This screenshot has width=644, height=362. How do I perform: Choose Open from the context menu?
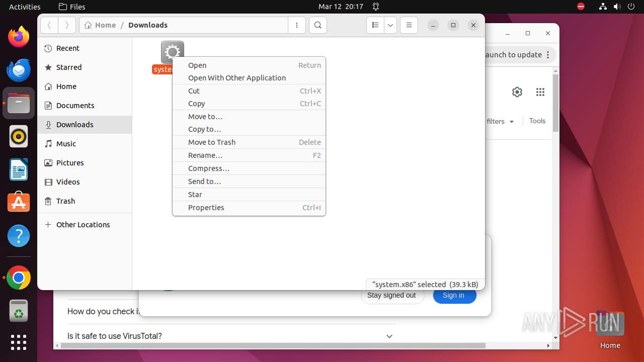(x=249, y=65)
